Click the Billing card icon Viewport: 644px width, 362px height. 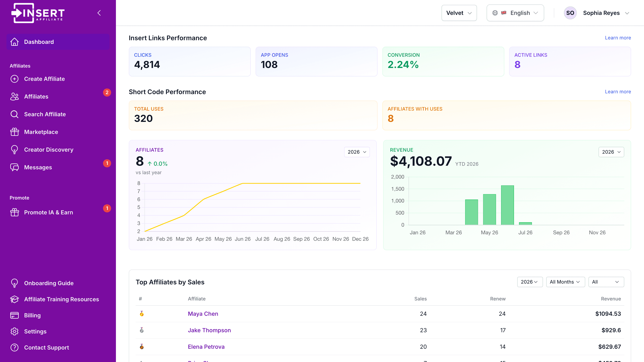click(14, 315)
